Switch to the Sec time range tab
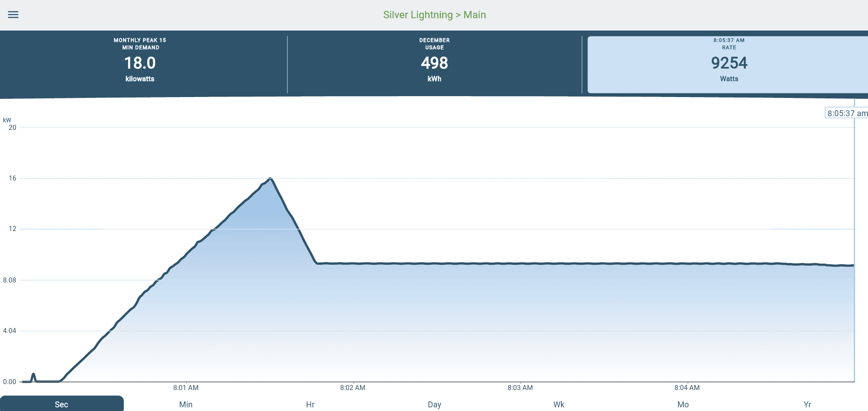 pyautogui.click(x=62, y=404)
